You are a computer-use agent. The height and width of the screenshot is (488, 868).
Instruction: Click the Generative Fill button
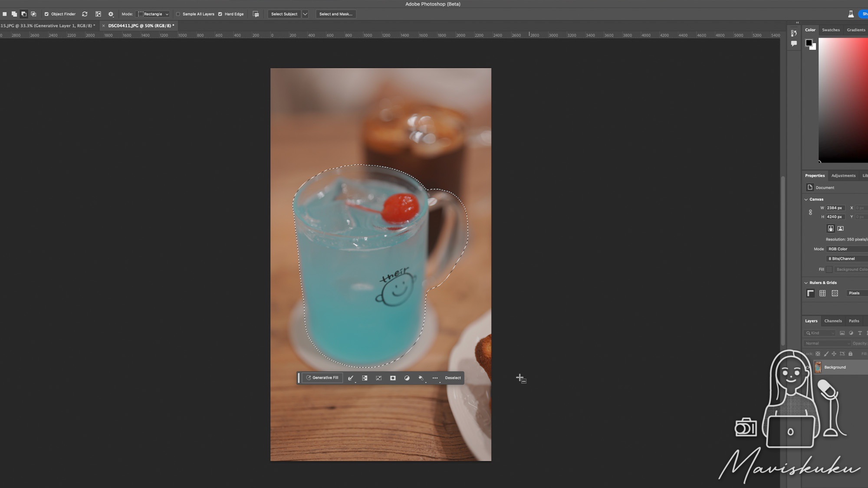coord(322,378)
